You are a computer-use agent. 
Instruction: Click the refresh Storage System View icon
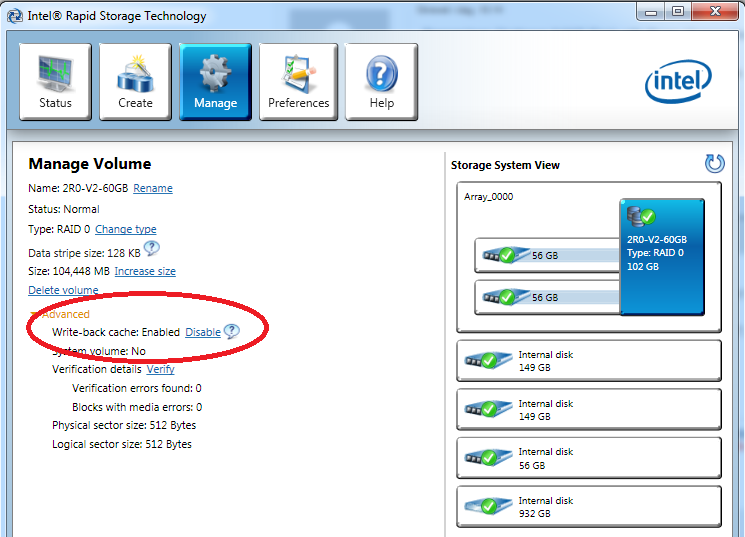[715, 163]
